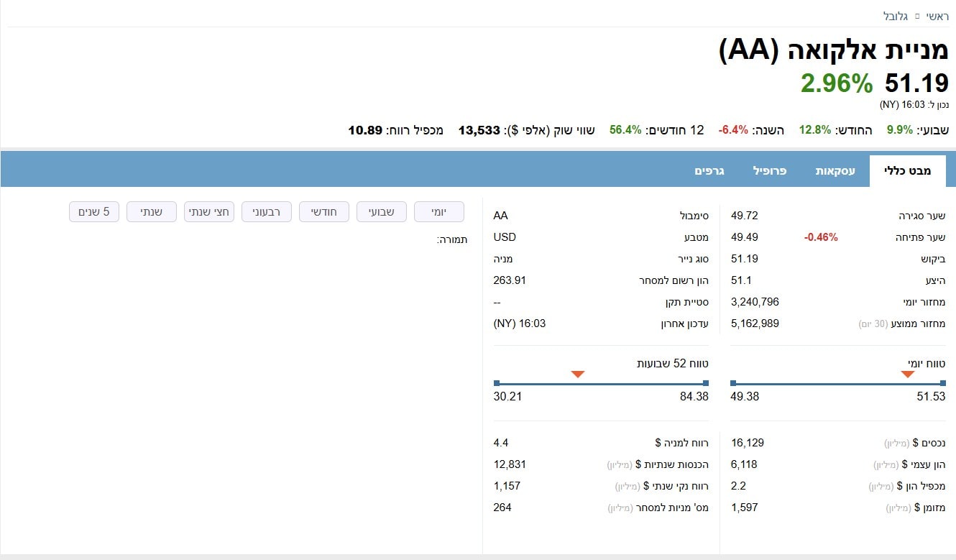Screen dimensions: 956x560
Task: Click the daily range high '51.53'
Action: 932,396
